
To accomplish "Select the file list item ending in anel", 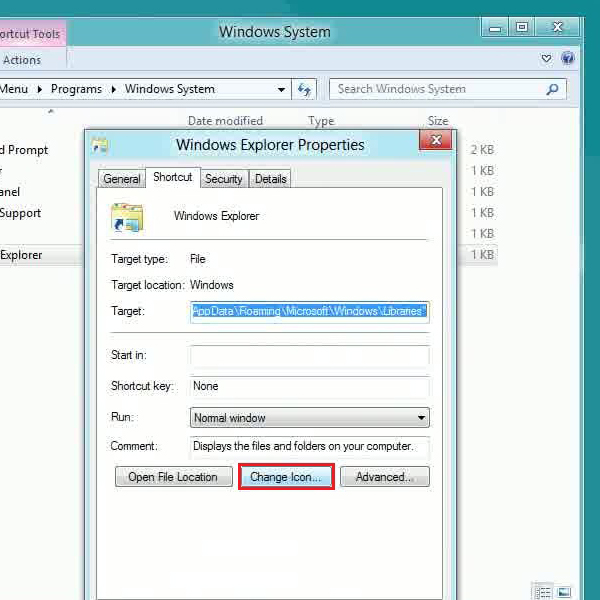I will (x=10, y=192).
